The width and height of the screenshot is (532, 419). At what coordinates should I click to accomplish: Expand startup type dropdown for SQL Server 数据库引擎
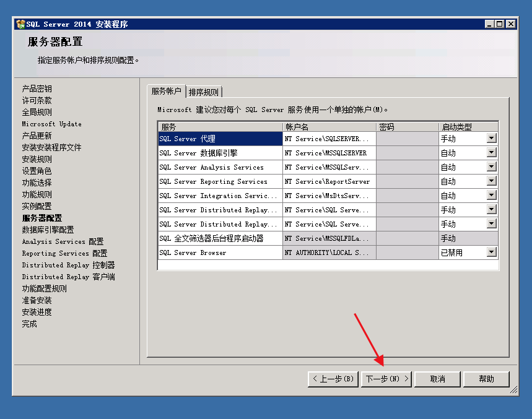click(x=492, y=153)
